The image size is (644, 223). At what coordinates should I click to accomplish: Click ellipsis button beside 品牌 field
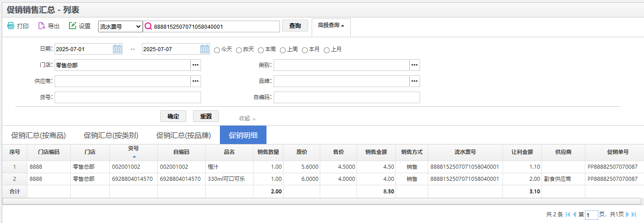tap(415, 81)
